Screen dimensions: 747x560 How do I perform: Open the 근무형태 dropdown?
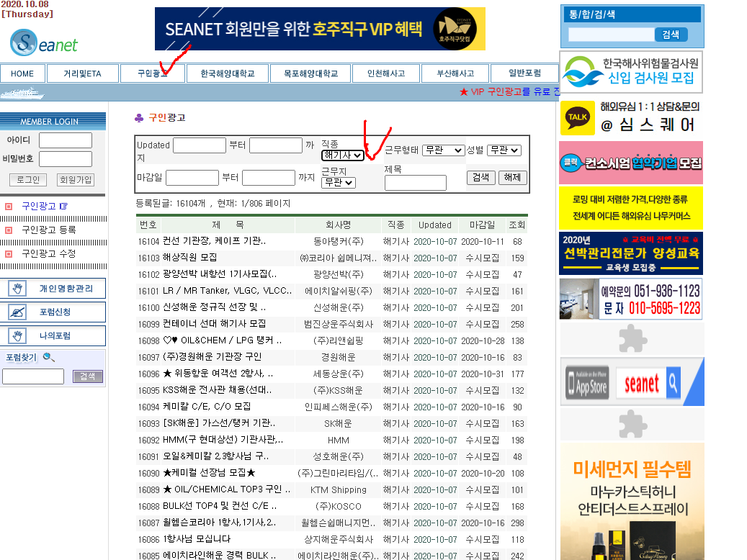443,150
